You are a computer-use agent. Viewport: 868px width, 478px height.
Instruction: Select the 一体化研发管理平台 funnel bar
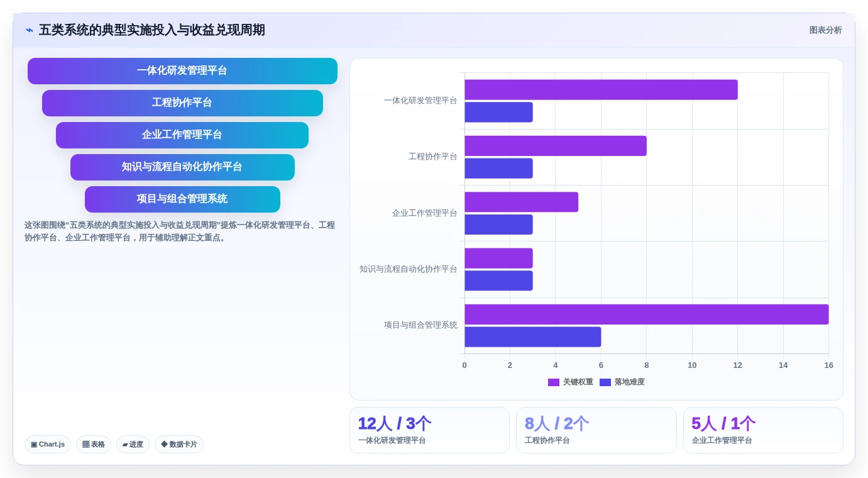pyautogui.click(x=182, y=71)
